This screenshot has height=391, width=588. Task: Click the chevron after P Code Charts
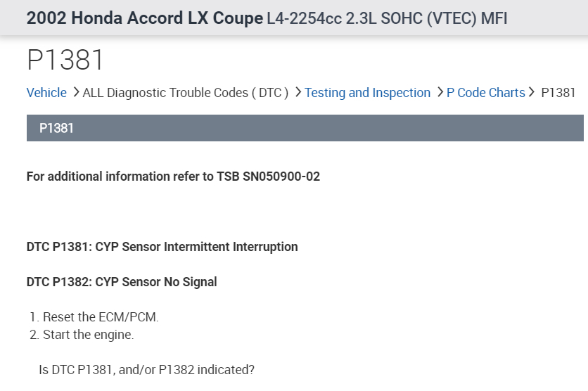tap(532, 92)
